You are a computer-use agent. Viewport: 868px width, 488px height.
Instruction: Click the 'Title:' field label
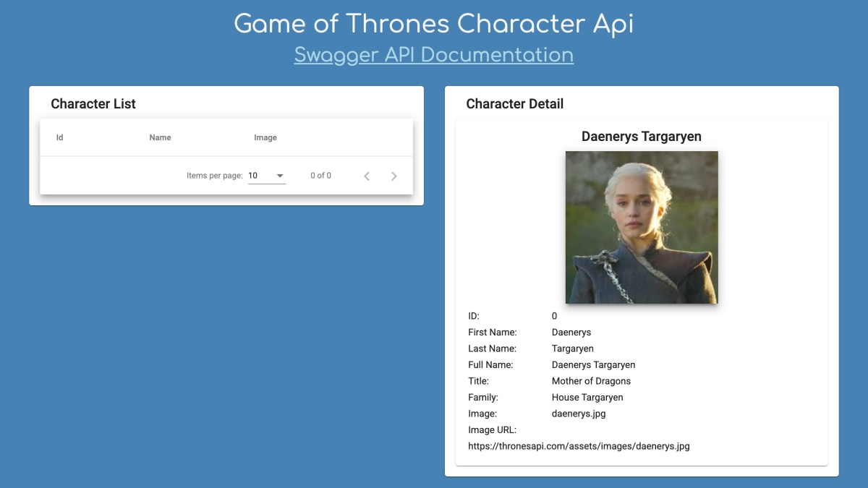click(479, 381)
